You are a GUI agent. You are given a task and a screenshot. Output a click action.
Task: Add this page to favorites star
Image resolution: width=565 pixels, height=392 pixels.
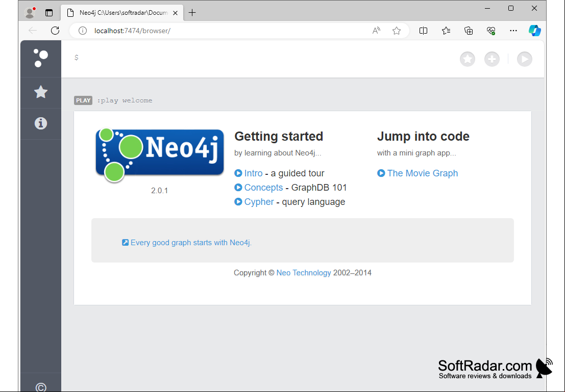pyautogui.click(x=397, y=31)
